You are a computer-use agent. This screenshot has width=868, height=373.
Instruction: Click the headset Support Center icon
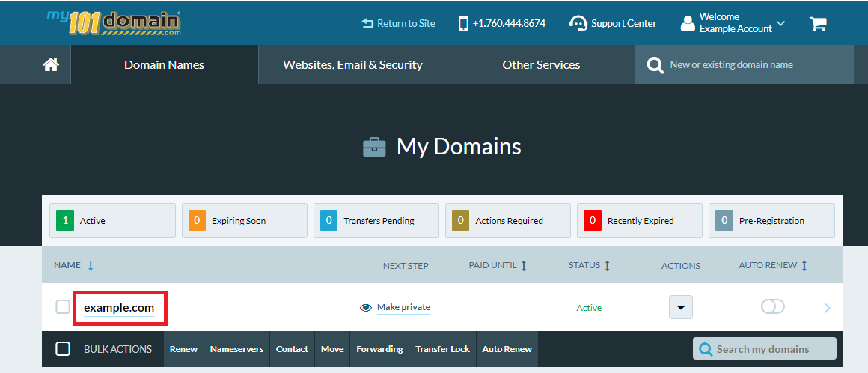pyautogui.click(x=578, y=23)
